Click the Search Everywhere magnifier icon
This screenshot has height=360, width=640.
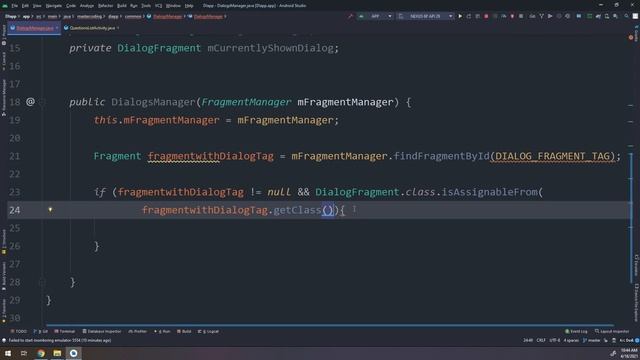(x=626, y=16)
